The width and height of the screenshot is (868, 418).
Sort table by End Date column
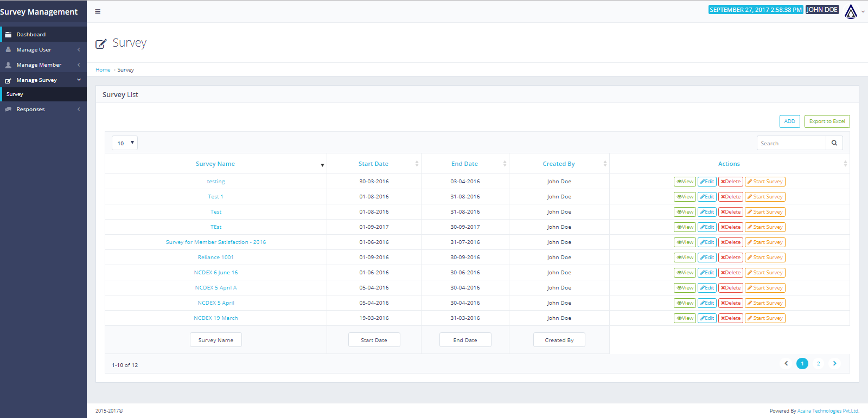(464, 164)
